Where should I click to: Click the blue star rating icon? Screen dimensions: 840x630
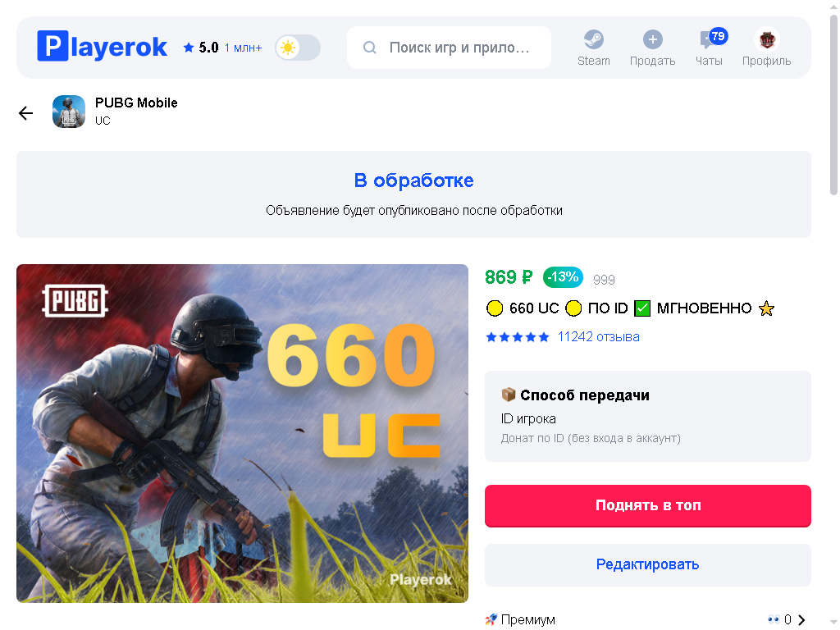point(188,48)
